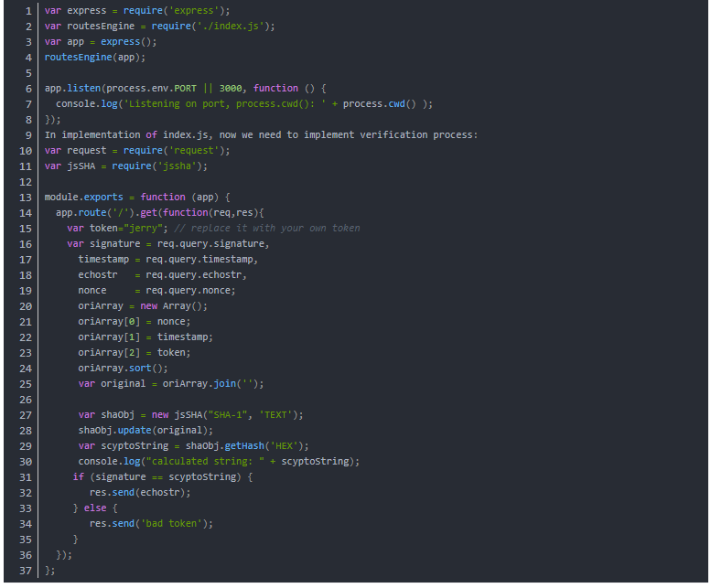The width and height of the screenshot is (711, 588).
Task: Click './index.js' string on line 2
Action: tap(231, 26)
